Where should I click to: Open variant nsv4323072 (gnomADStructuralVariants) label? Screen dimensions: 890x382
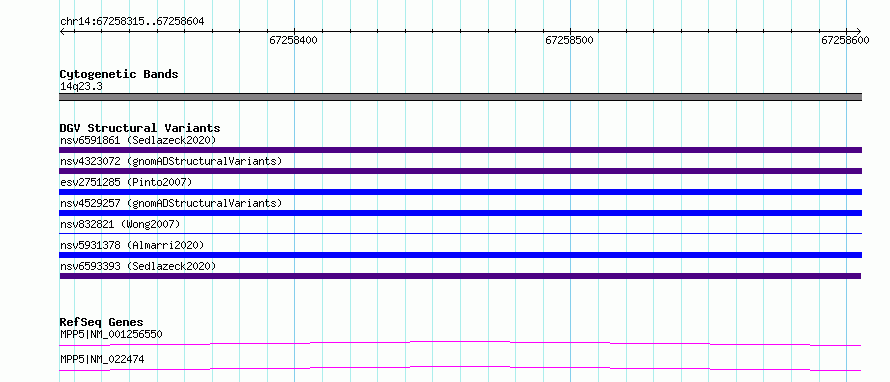point(171,161)
